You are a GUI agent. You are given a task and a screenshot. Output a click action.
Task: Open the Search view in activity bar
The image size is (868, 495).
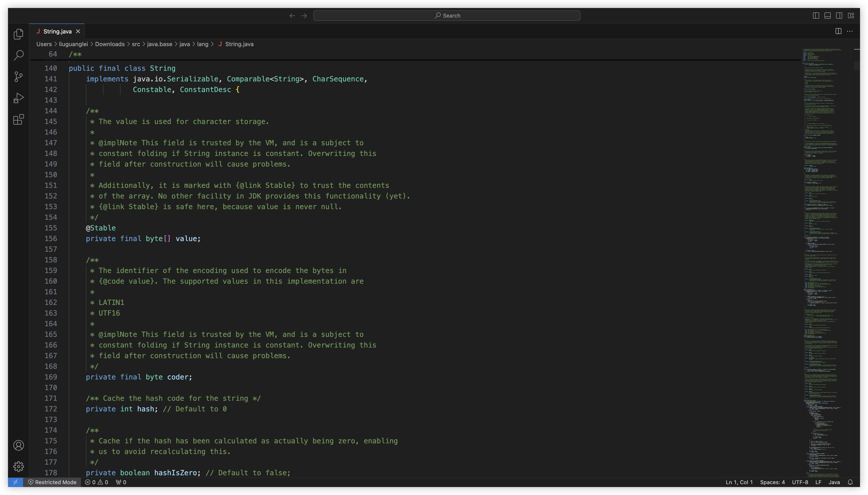coord(19,55)
